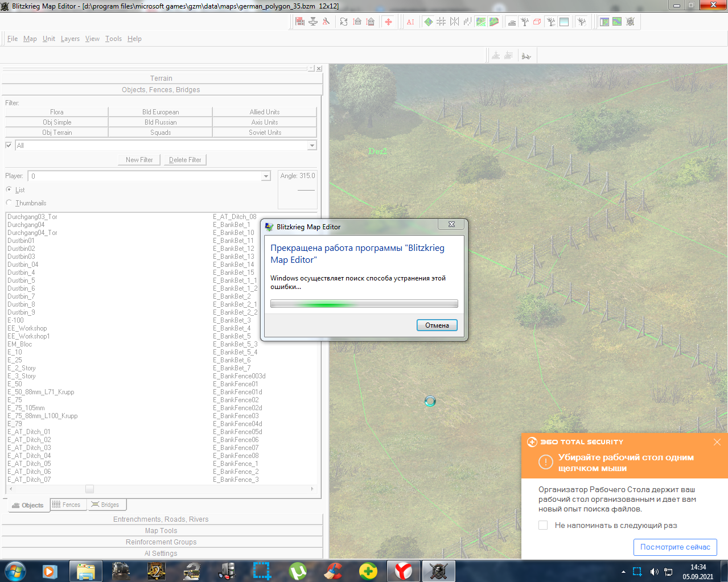This screenshot has height=582, width=728.
Task: Toggle the Allied Units filter
Action: 265,112
